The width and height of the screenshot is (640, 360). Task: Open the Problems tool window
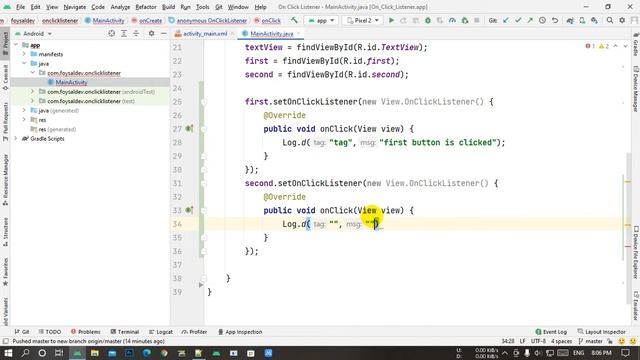[86, 332]
